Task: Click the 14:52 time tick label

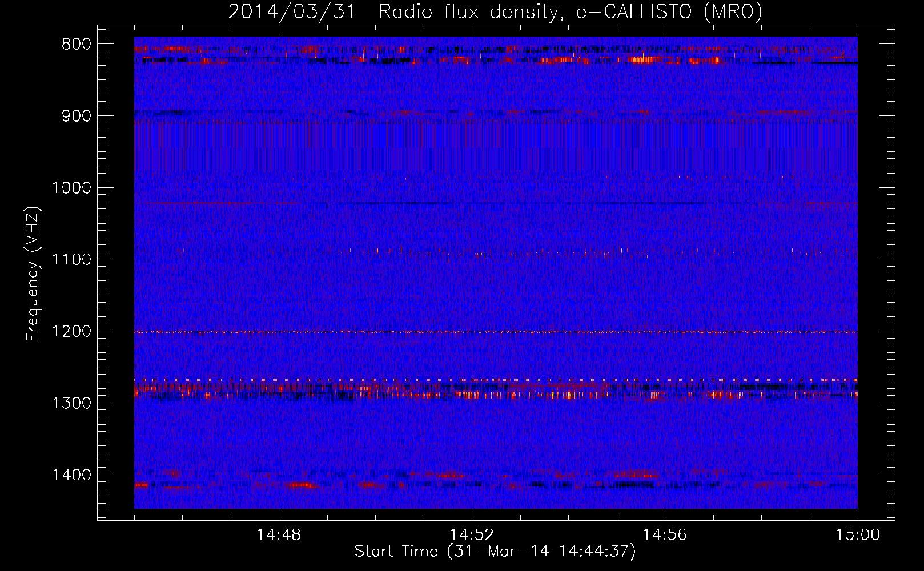Action: [472, 535]
